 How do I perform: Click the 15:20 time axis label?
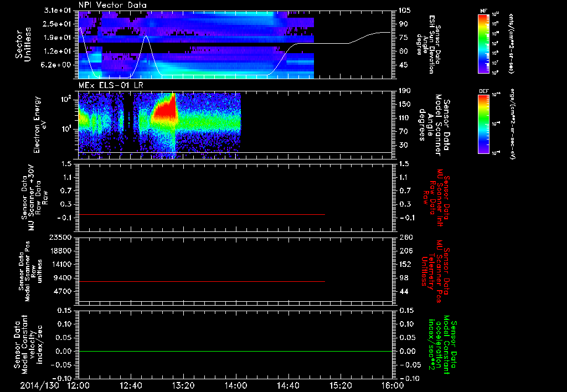[x=341, y=385]
